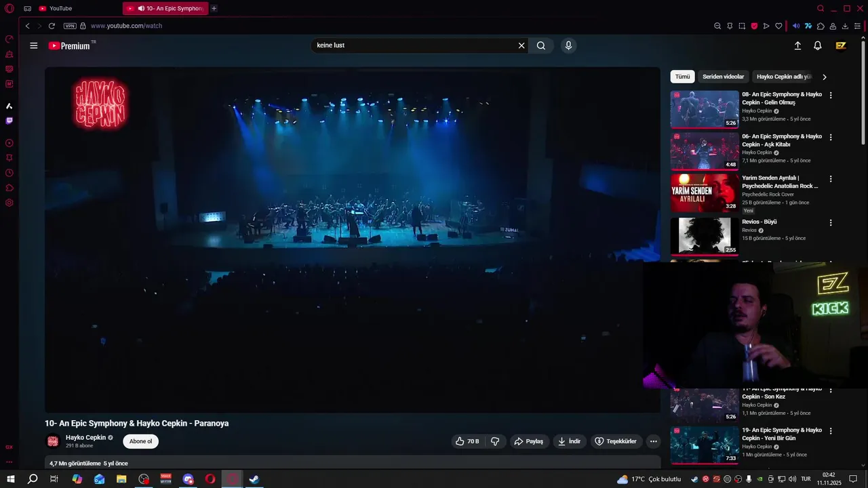Click the "Abone ol" subscribe button
The height and width of the screenshot is (488, 868).
[140, 441]
